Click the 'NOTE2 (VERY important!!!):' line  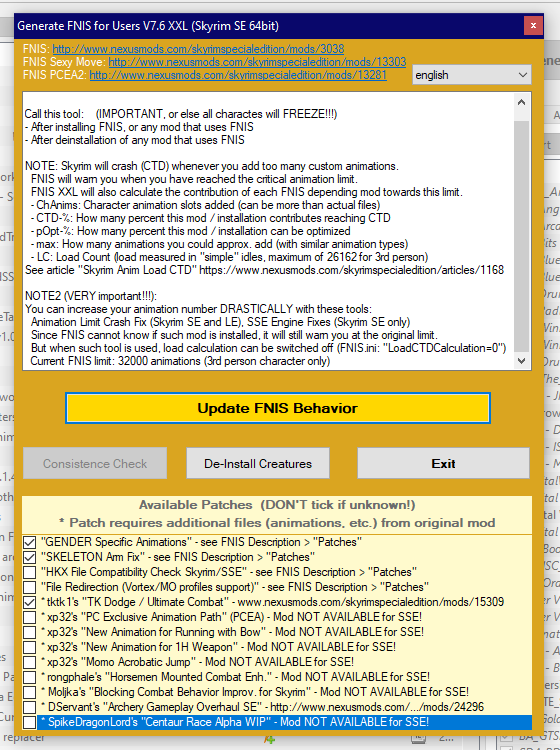(91, 296)
